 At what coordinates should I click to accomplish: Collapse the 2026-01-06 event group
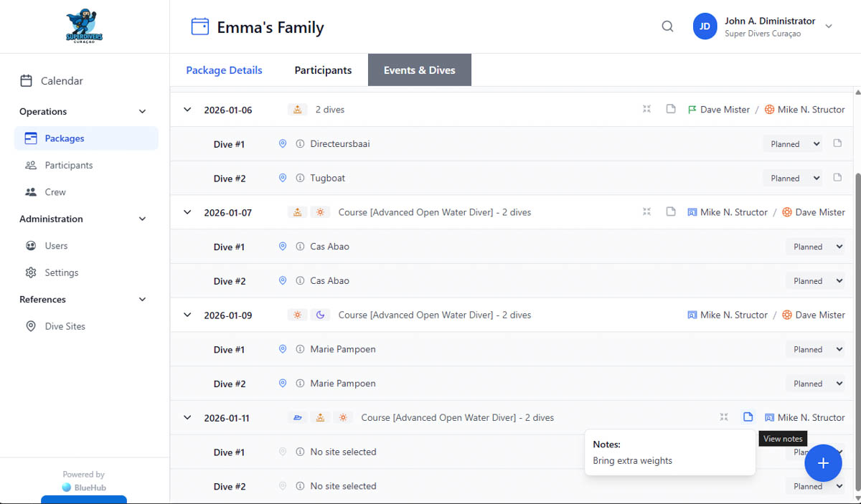tap(187, 110)
